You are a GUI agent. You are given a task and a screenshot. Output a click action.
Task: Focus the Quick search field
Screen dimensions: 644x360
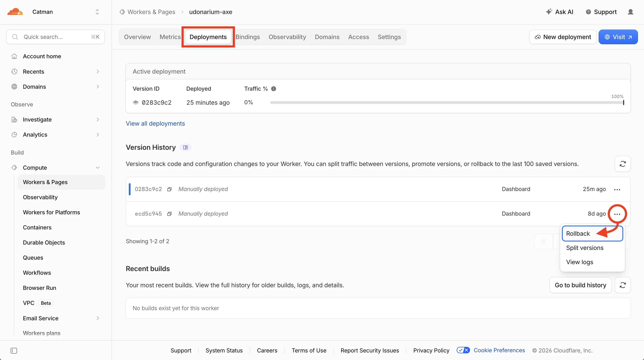[56, 37]
